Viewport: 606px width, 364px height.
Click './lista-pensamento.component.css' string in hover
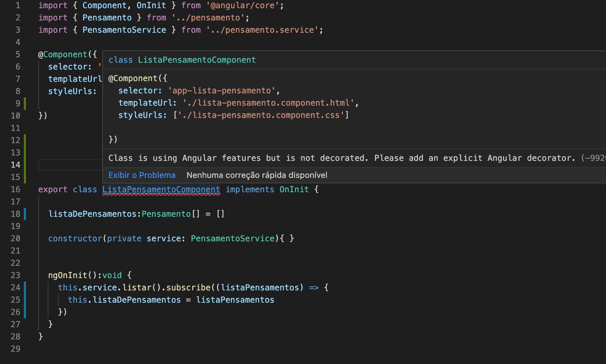[261, 115]
